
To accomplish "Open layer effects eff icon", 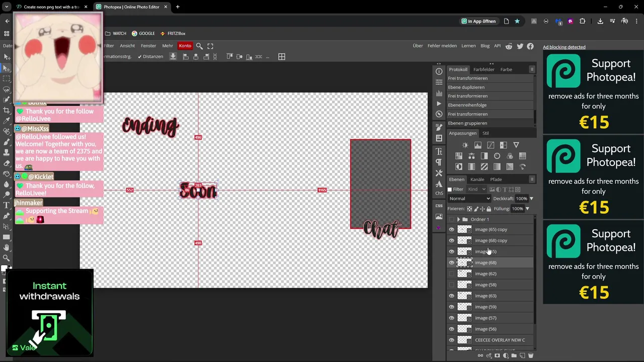I will pyautogui.click(x=489, y=355).
